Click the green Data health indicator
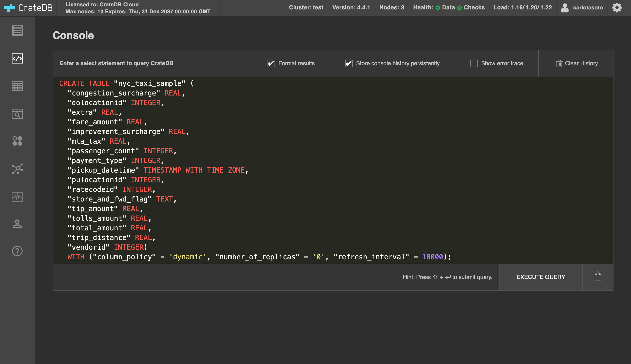631x364 pixels. 438,8
